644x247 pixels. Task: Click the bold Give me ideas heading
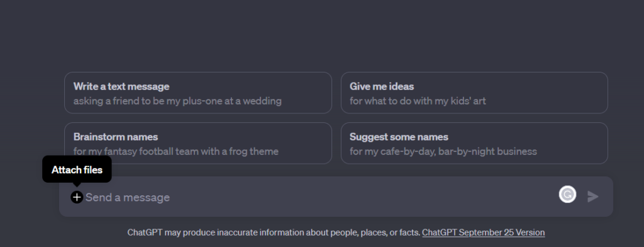coord(382,86)
